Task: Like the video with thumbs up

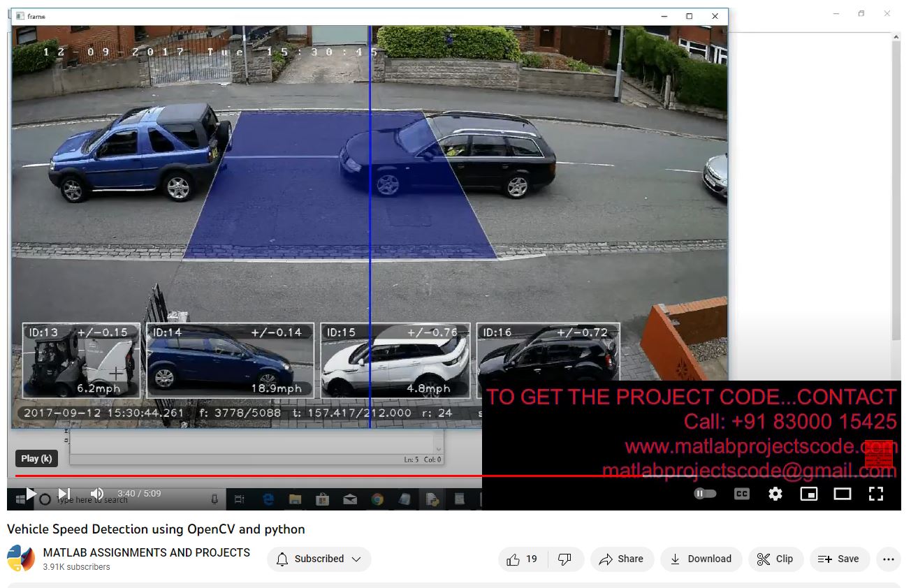Action: point(523,559)
